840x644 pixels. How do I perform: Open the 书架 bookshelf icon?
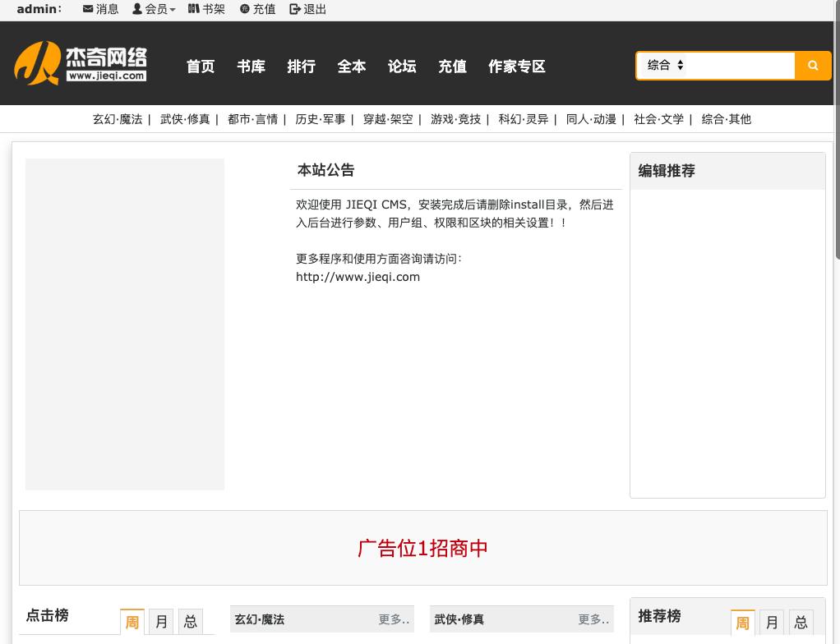(193, 9)
